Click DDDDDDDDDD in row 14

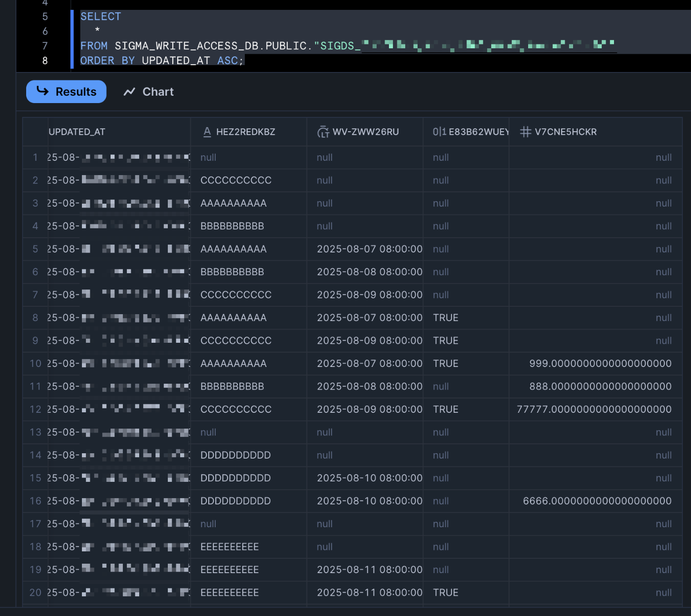pyautogui.click(x=235, y=455)
